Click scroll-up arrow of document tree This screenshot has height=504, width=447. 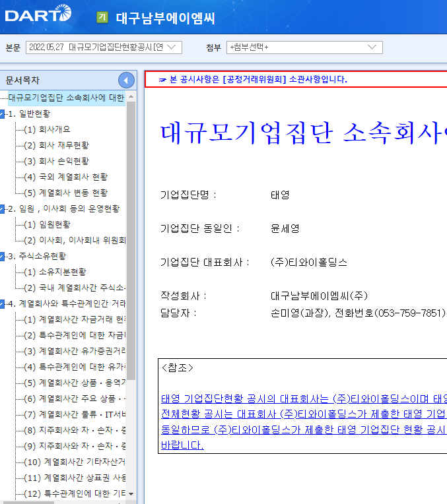(x=131, y=96)
